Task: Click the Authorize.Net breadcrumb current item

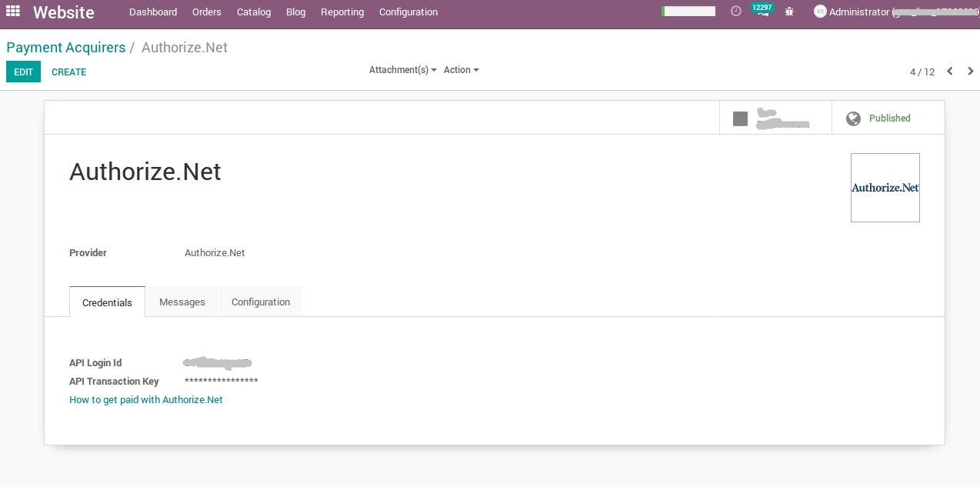Action: [185, 48]
